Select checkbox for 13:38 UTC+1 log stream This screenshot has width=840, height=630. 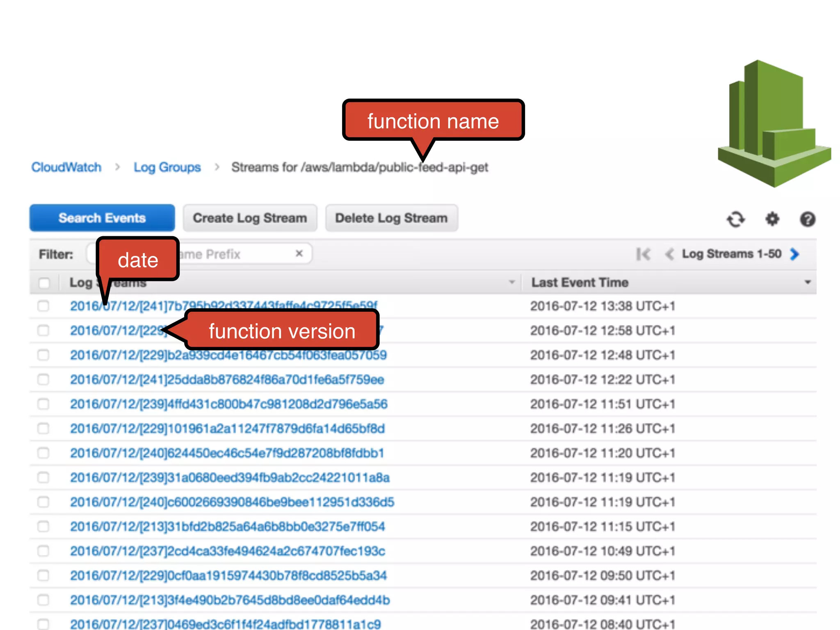(x=43, y=306)
